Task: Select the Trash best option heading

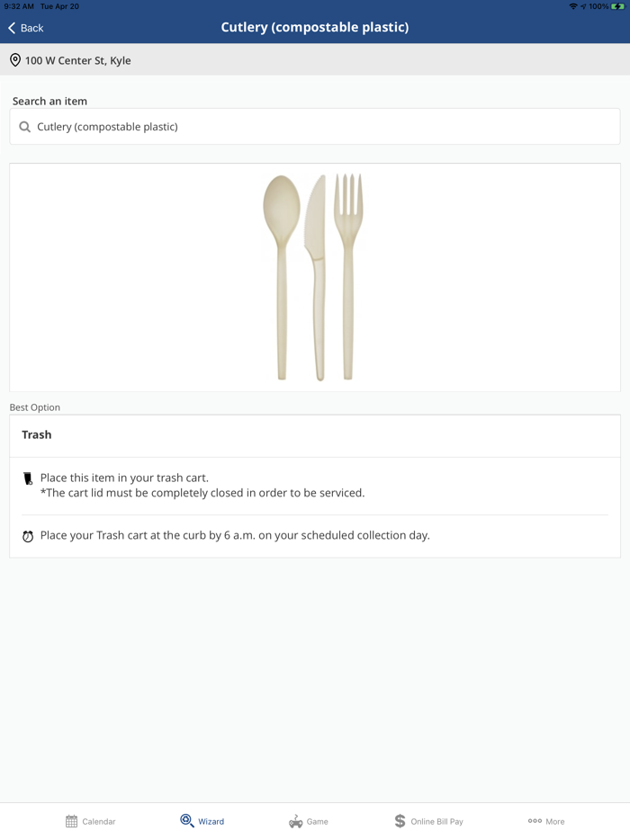Action: [x=37, y=434]
